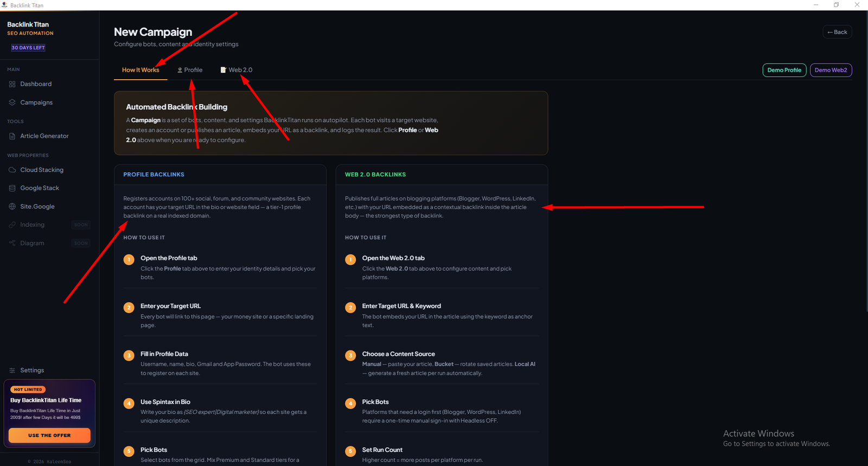Screen dimensions: 868x466
Task: Click Buy BacklinkTitan Life Time text
Action: pos(46,400)
